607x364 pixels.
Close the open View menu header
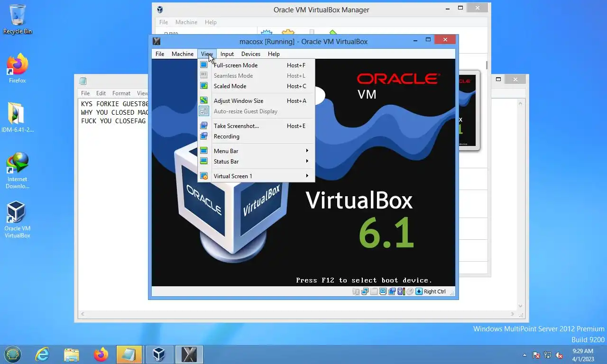207,54
